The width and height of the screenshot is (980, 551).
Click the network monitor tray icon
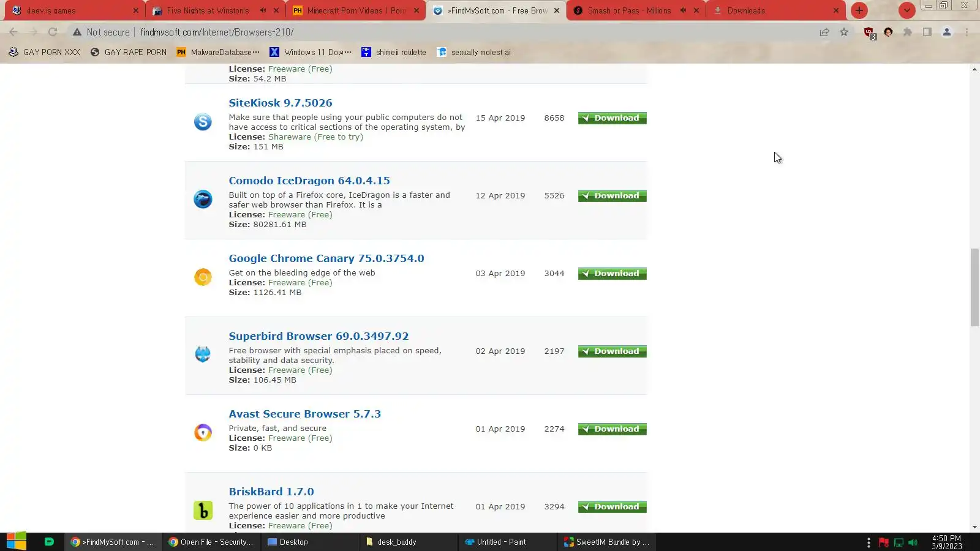(899, 542)
